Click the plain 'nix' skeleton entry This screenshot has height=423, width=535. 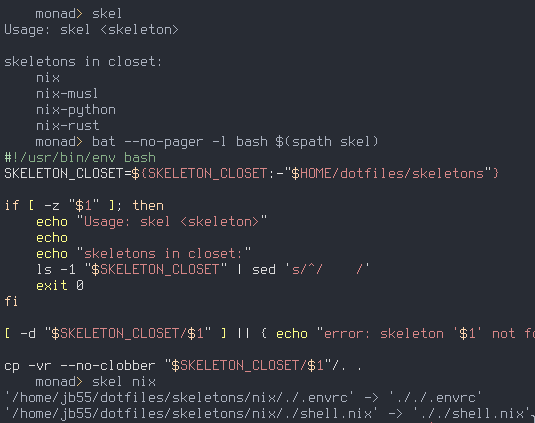point(48,78)
